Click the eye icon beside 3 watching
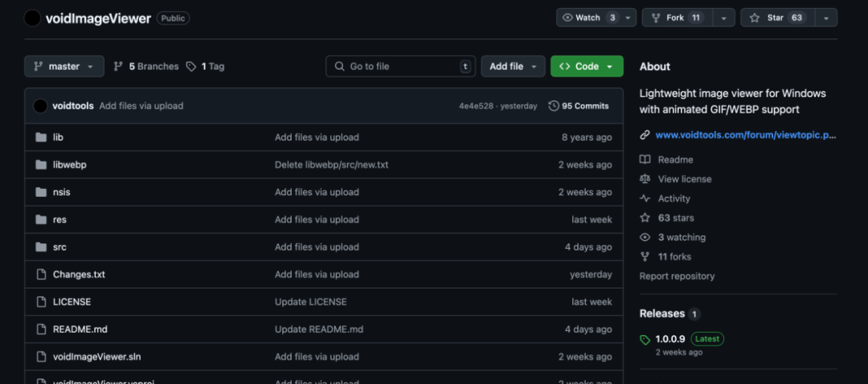 (645, 237)
